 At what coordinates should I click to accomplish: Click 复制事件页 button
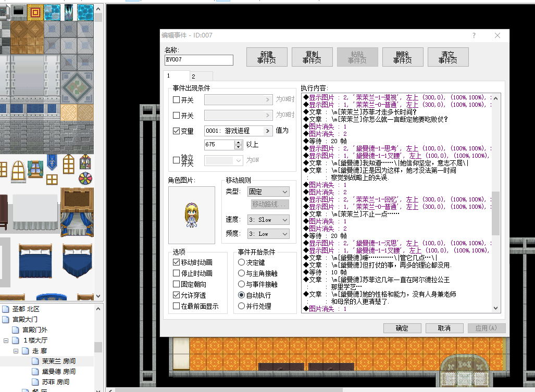point(312,57)
